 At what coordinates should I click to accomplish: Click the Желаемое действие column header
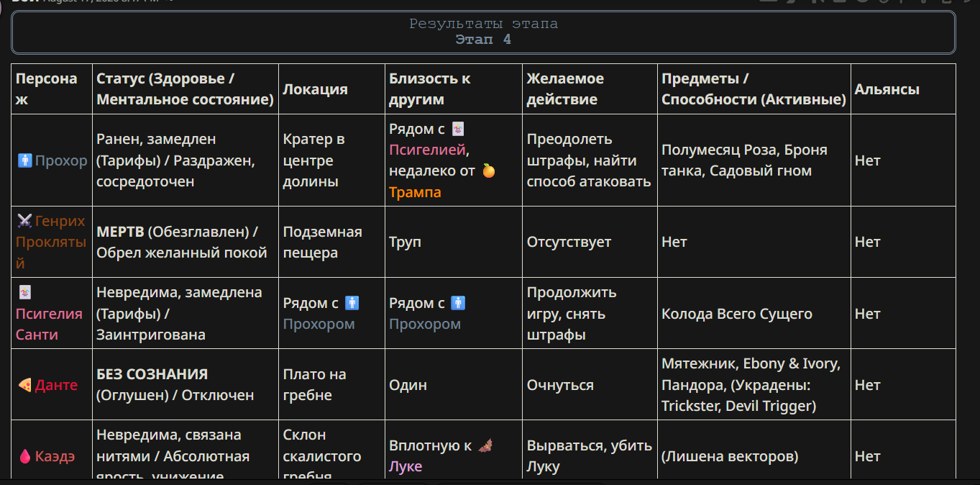pos(565,89)
